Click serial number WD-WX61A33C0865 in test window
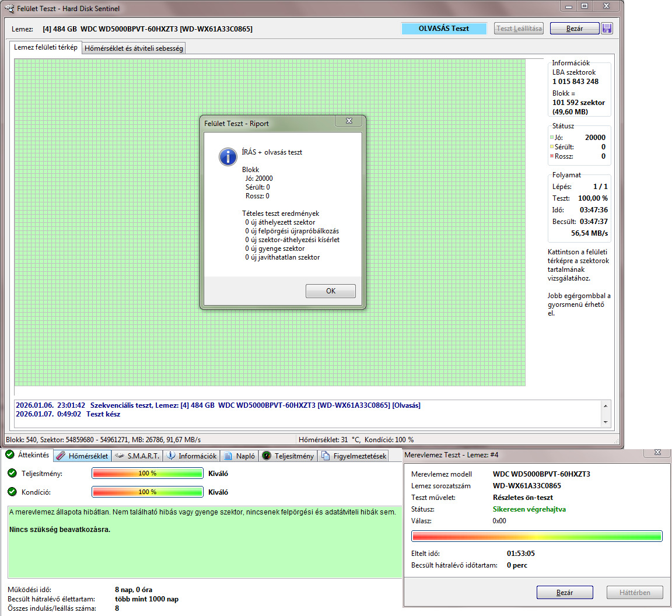Image resolution: width=672 pixels, height=616 pixels. (527, 486)
